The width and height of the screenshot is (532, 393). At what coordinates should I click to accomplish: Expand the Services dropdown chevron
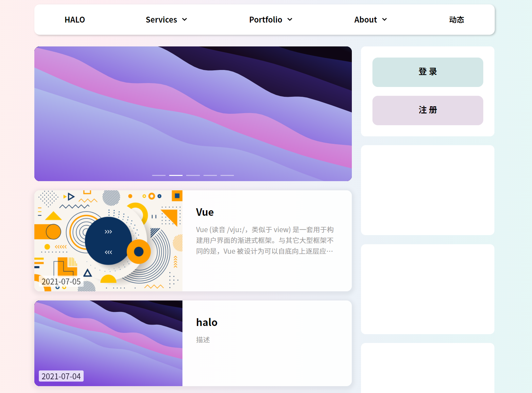click(x=185, y=20)
